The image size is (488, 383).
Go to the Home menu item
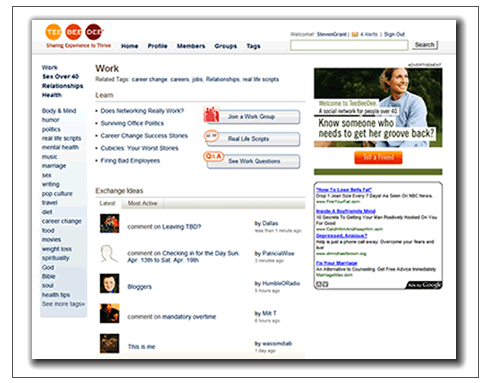[130, 46]
